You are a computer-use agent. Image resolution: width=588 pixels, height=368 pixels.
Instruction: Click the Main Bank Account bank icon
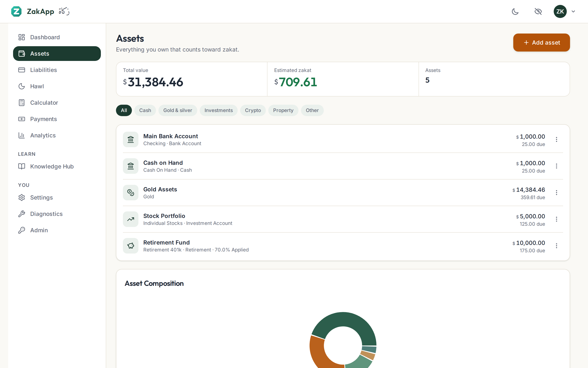pos(131,139)
